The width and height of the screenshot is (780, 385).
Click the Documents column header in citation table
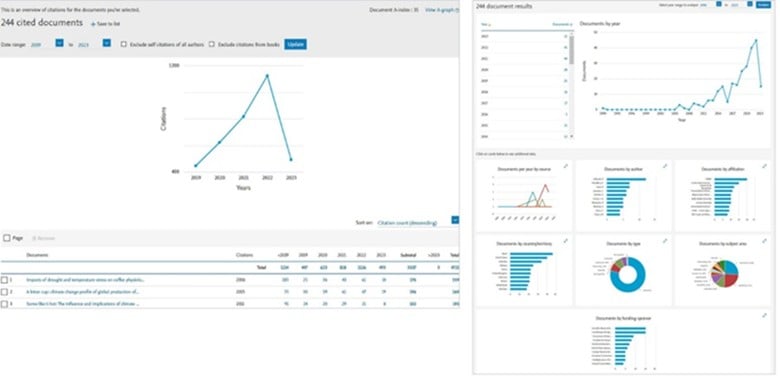[37, 255]
